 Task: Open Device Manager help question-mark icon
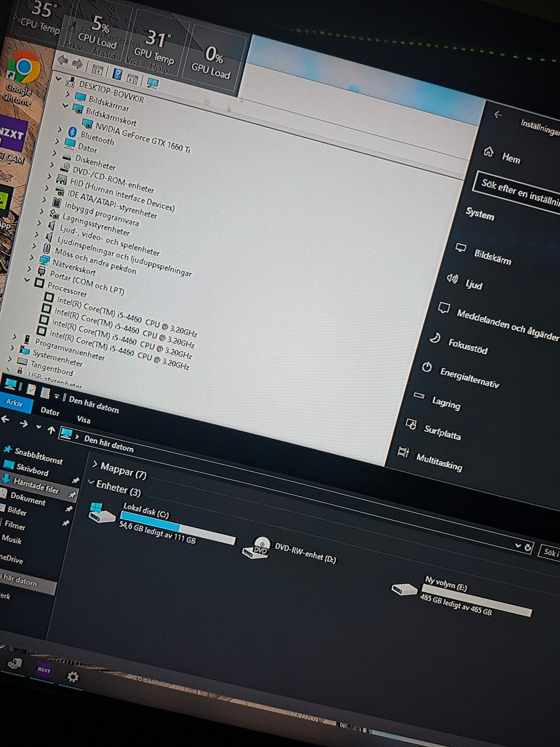117,74
